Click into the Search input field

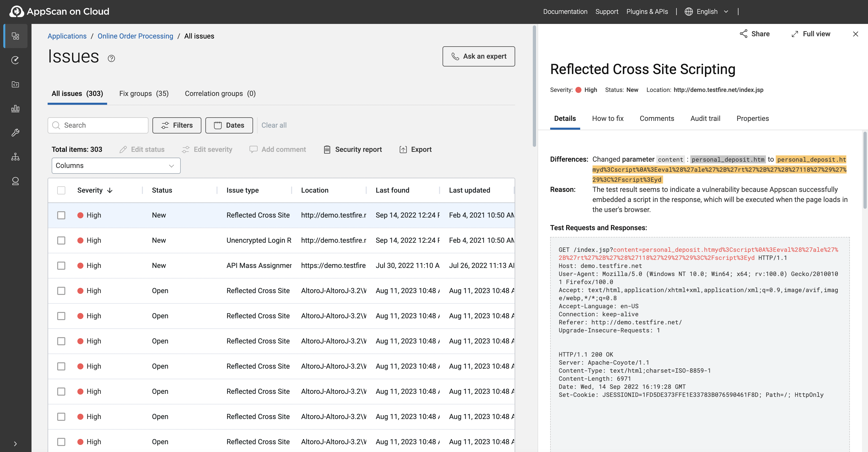[x=98, y=125]
